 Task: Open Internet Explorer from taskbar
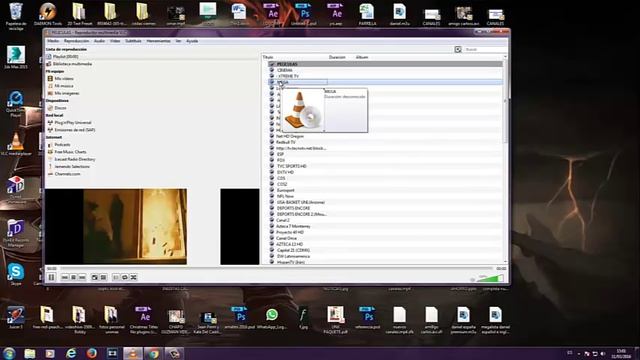(x=71, y=353)
